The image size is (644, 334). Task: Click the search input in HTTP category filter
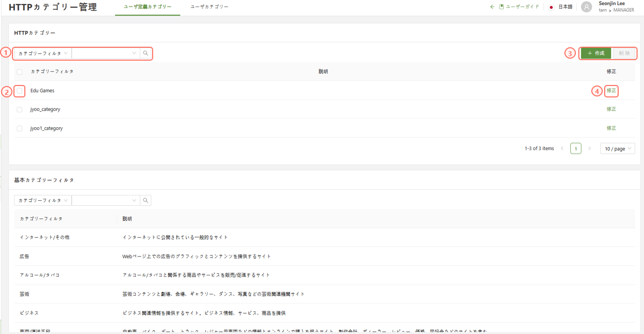point(102,53)
